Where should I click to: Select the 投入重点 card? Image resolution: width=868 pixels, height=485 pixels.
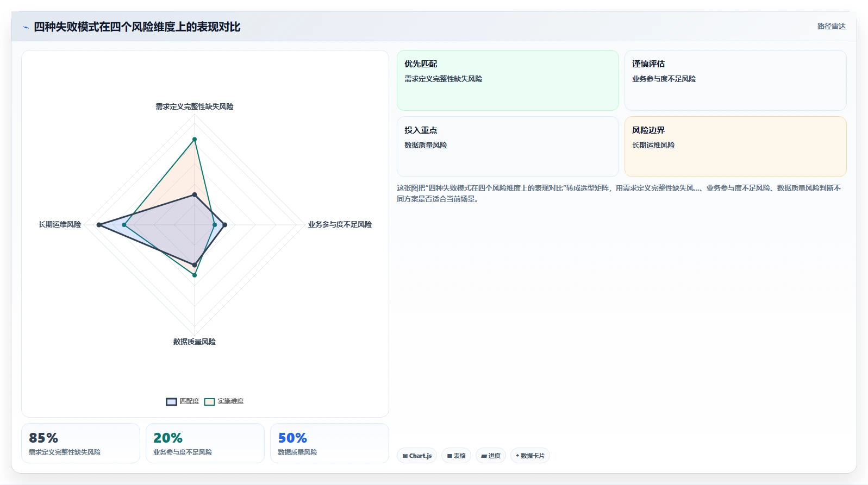[508, 147]
